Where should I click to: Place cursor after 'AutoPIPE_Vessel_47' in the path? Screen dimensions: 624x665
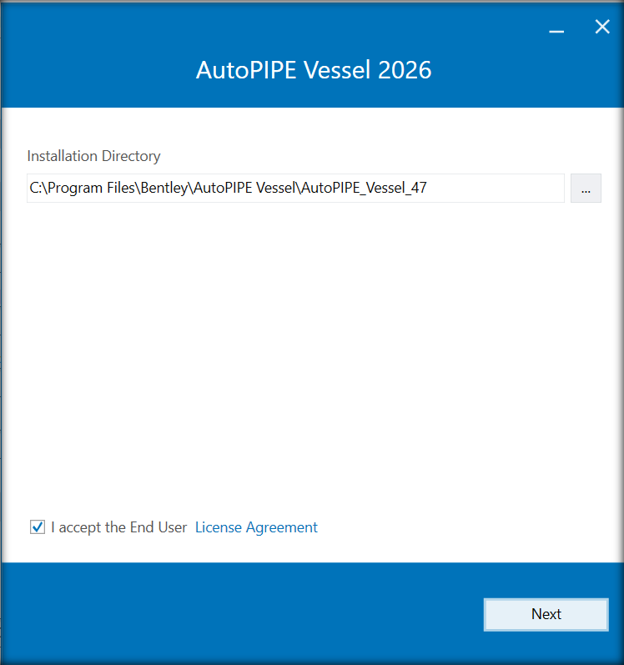[428, 188]
